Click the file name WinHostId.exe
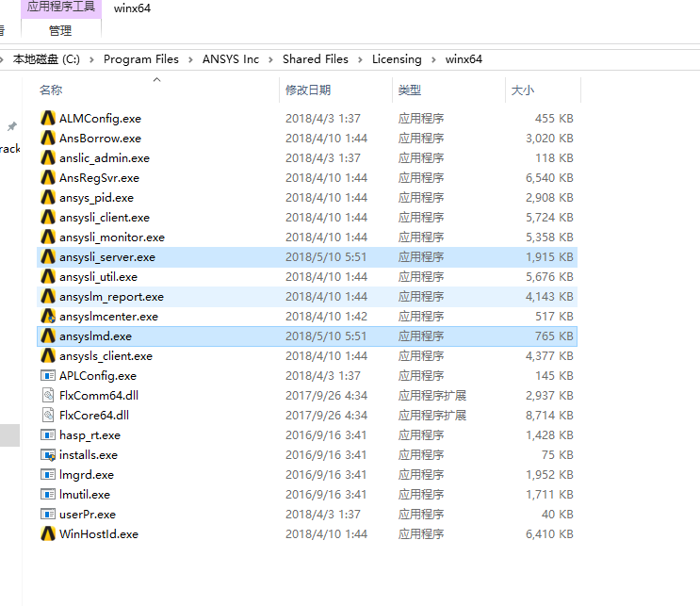This screenshot has height=606, width=700. [99, 534]
